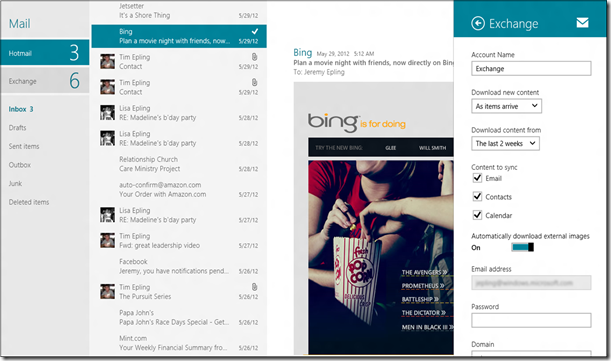Open the Outbox folder
This screenshot has height=361, width=611.
pos(19,165)
